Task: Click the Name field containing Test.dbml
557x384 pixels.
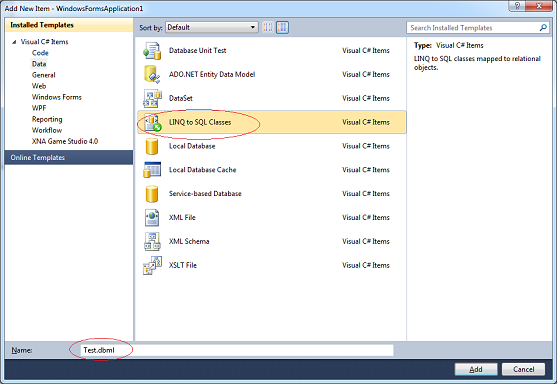Action: (x=237, y=350)
